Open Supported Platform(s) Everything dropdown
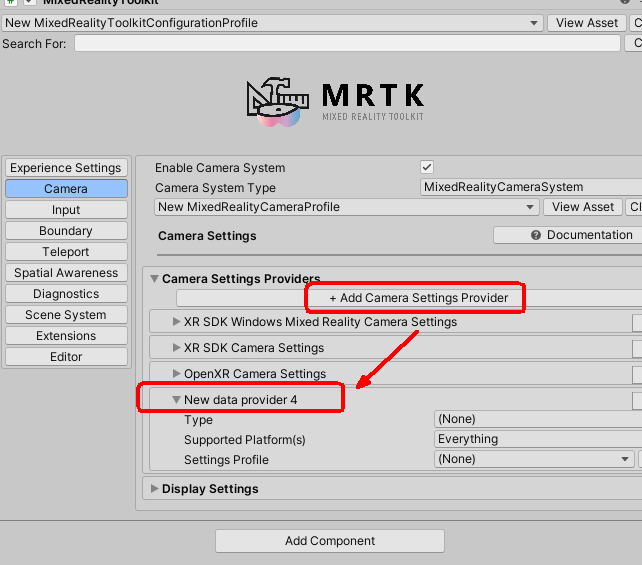The height and width of the screenshot is (565, 642). pos(538,439)
